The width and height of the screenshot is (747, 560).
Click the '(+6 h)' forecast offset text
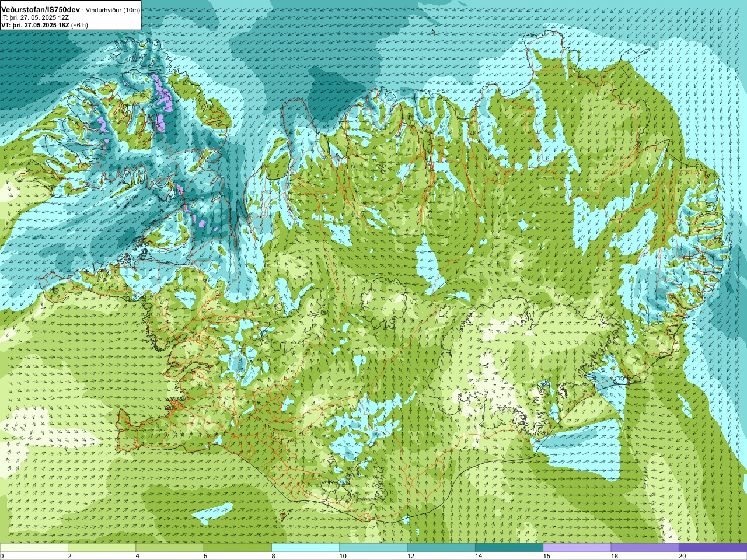80,26
